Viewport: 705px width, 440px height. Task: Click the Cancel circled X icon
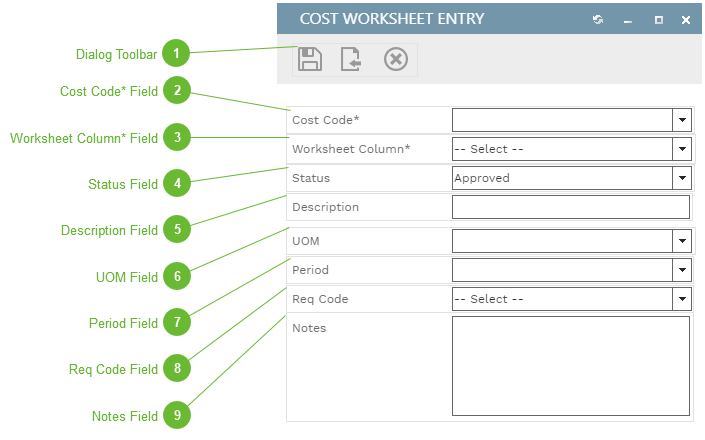click(x=396, y=59)
